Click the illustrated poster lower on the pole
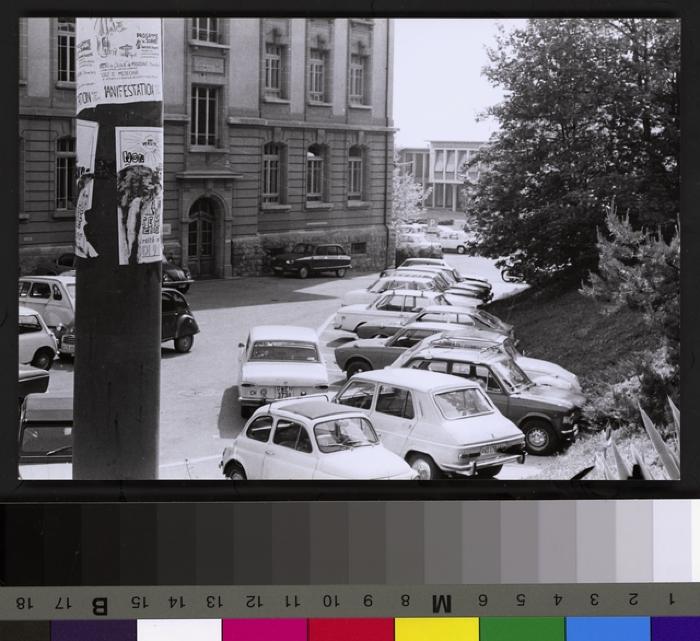The image size is (700, 641). tap(139, 195)
